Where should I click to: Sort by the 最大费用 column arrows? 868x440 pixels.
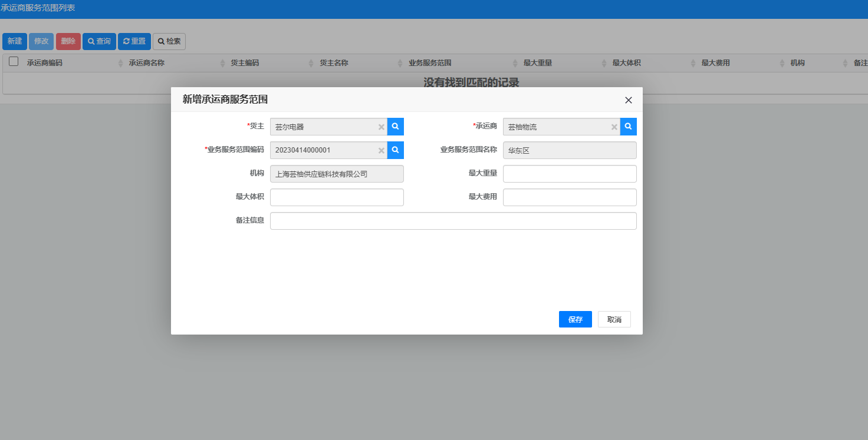782,63
